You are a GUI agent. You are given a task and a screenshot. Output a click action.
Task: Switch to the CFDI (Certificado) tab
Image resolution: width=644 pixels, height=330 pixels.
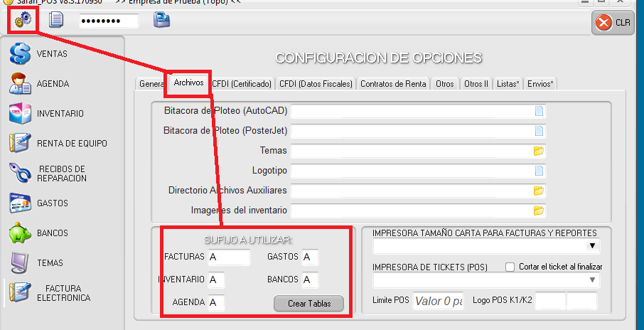pyautogui.click(x=242, y=84)
